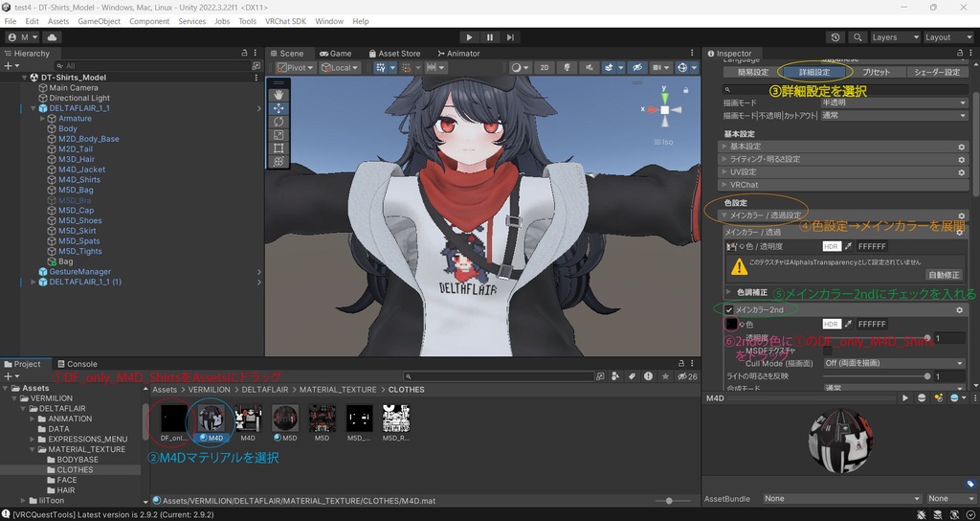
Task: Select the Move tool in scene toolbar
Action: 278,108
